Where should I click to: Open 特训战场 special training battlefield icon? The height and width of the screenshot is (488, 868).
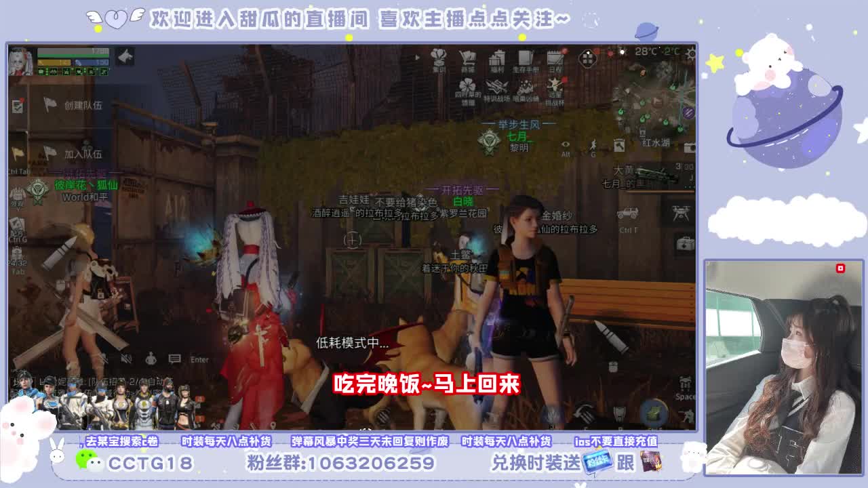click(x=496, y=91)
